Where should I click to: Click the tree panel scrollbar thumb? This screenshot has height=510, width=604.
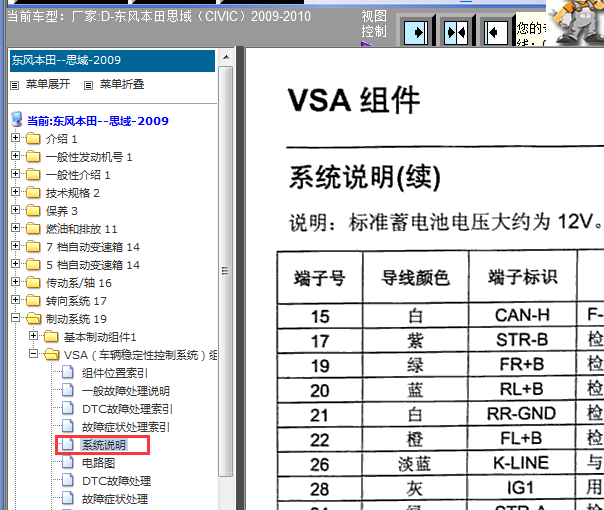(x=226, y=271)
